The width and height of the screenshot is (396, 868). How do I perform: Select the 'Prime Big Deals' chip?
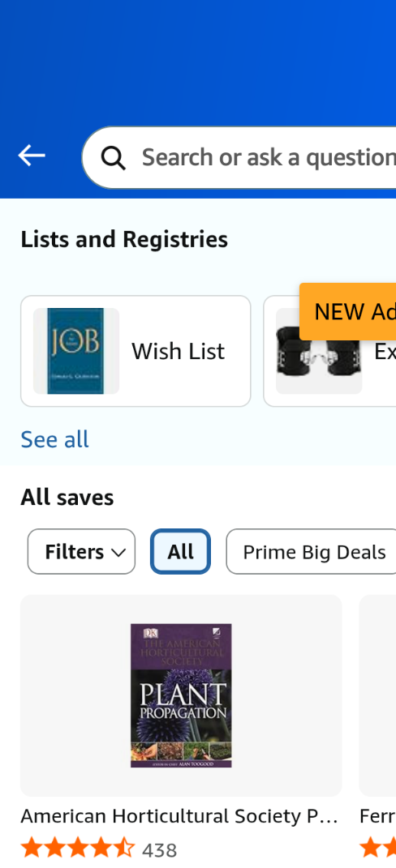[x=312, y=551]
